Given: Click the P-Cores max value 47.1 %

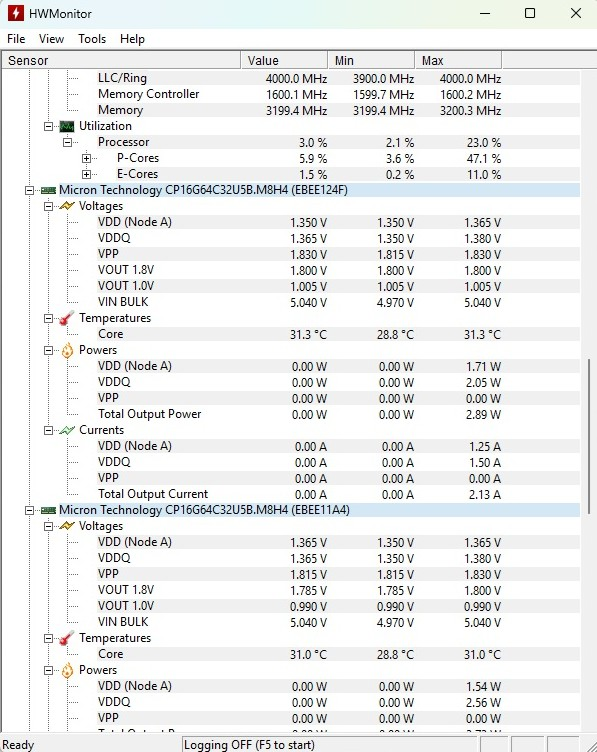Looking at the screenshot, I should click(483, 159).
